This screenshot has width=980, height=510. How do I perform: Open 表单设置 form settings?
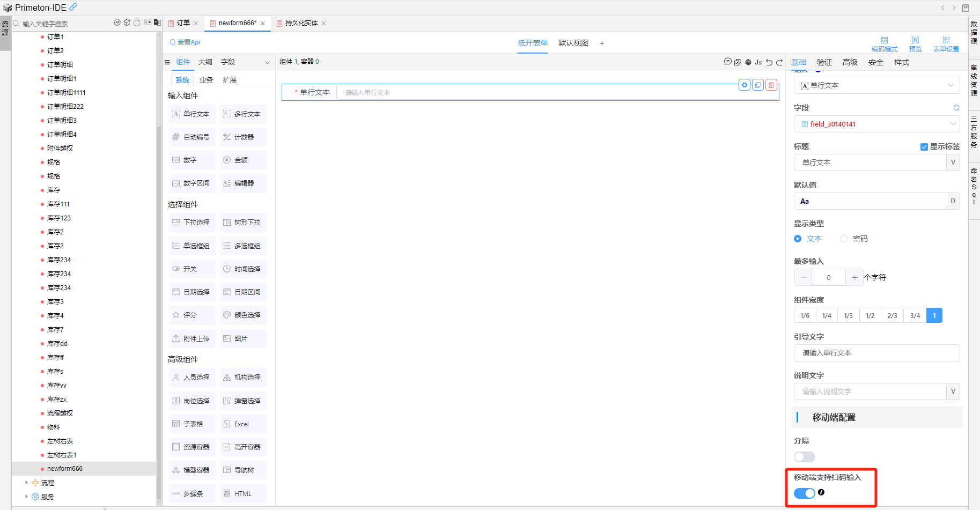pyautogui.click(x=946, y=45)
